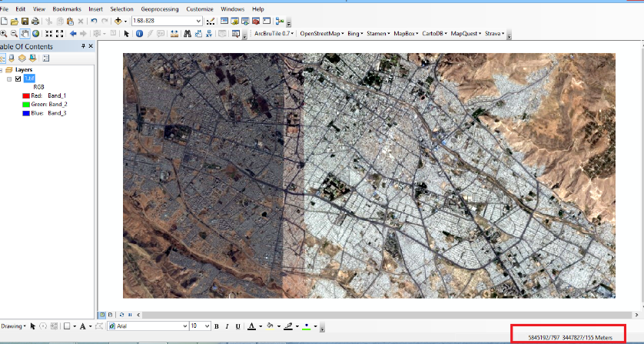Screen dimensions: 644x344
Task: Switch to Layout View
Action: point(110,315)
